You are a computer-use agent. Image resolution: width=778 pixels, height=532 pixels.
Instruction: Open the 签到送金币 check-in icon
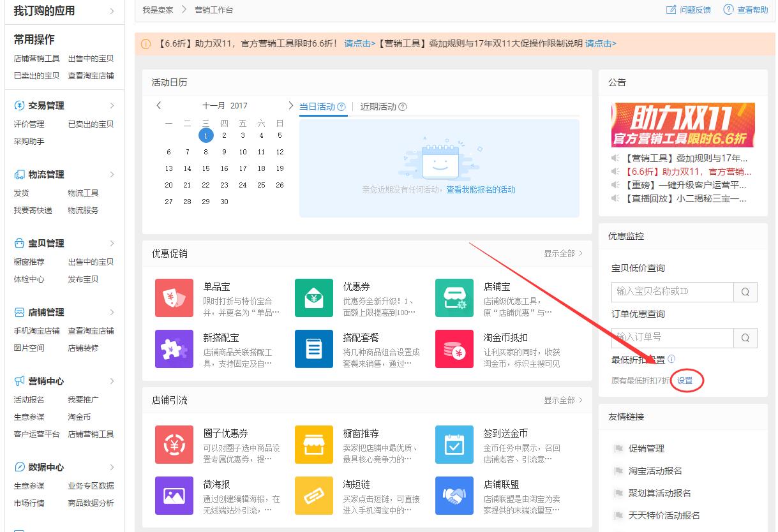(x=454, y=445)
